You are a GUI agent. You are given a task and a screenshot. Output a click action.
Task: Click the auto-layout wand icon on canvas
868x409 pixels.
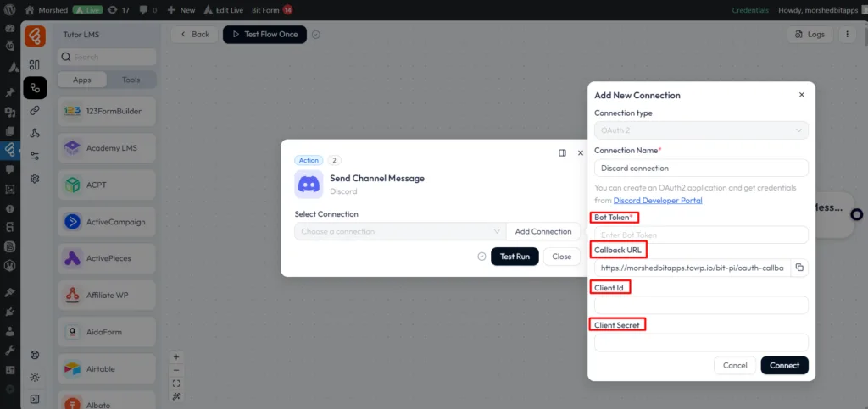pos(176,396)
